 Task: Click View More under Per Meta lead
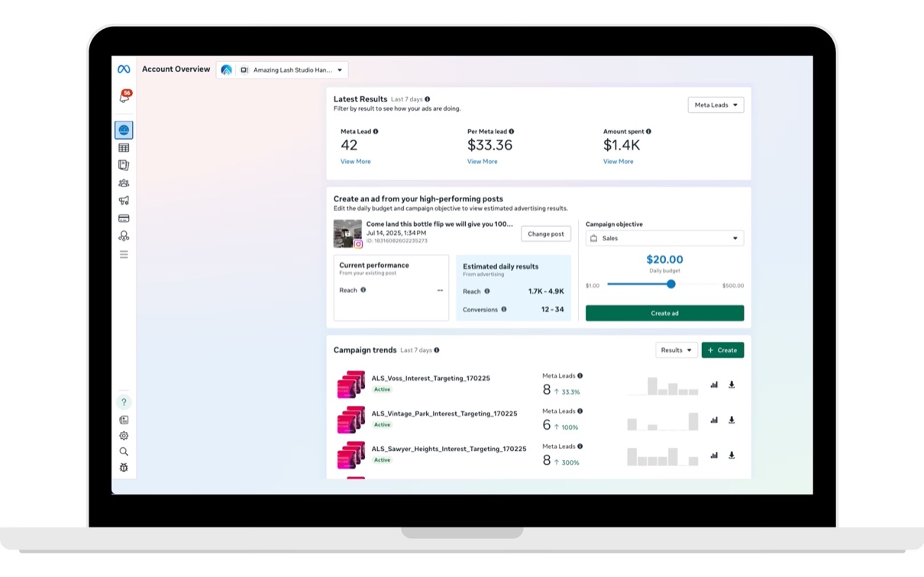(x=483, y=162)
